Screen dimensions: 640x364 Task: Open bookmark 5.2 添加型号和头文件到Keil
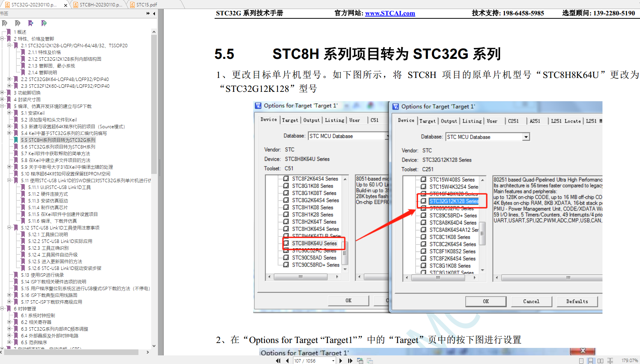pyautogui.click(x=49, y=120)
